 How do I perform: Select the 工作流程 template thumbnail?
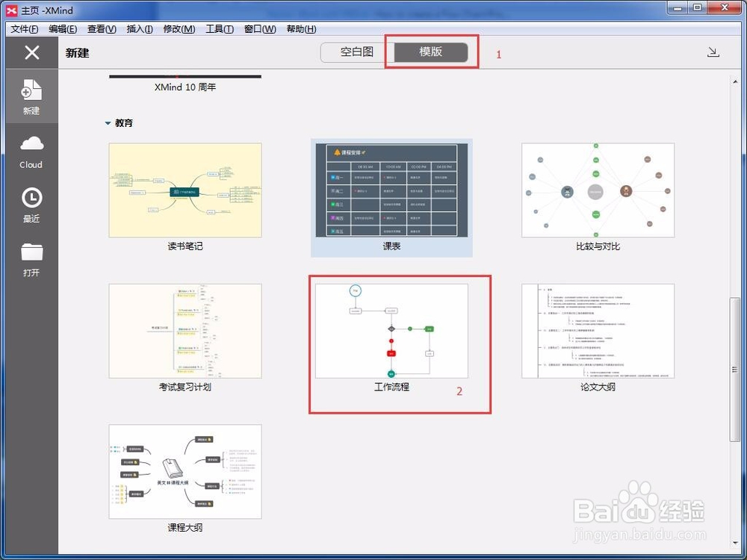pyautogui.click(x=391, y=331)
